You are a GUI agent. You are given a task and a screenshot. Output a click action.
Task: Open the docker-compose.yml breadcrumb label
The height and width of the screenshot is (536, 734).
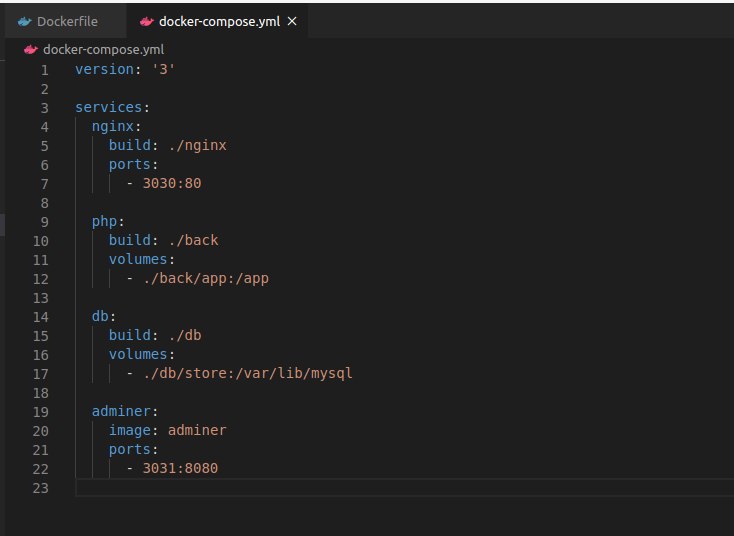[103, 50]
